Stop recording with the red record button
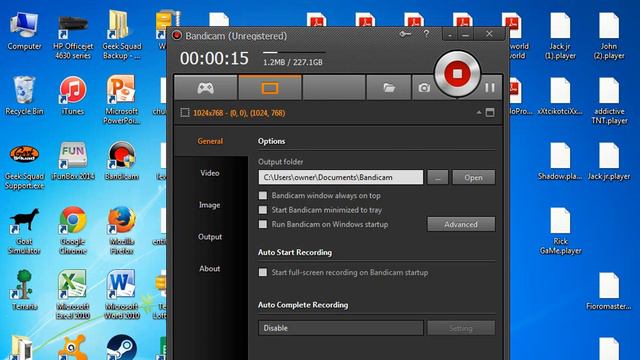 [457, 74]
